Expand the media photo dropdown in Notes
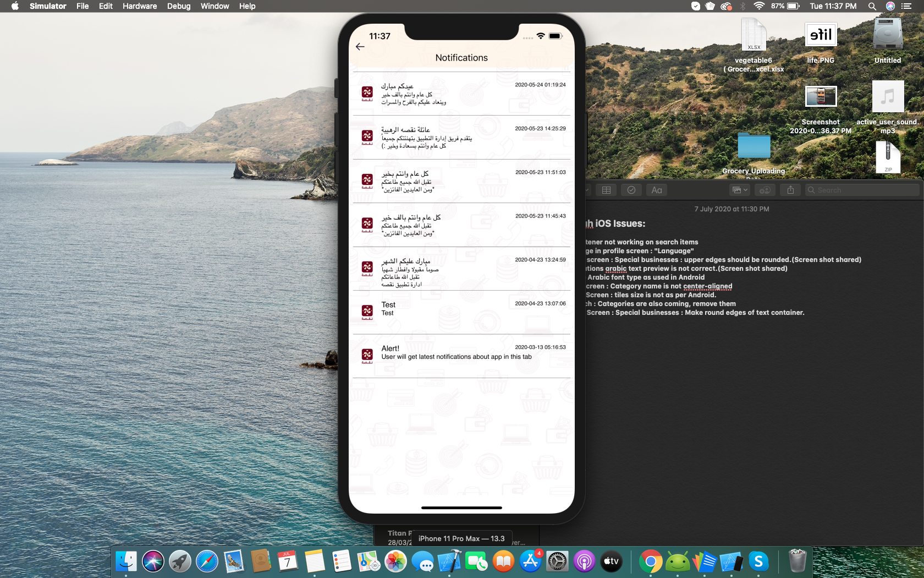This screenshot has height=578, width=924. click(740, 190)
